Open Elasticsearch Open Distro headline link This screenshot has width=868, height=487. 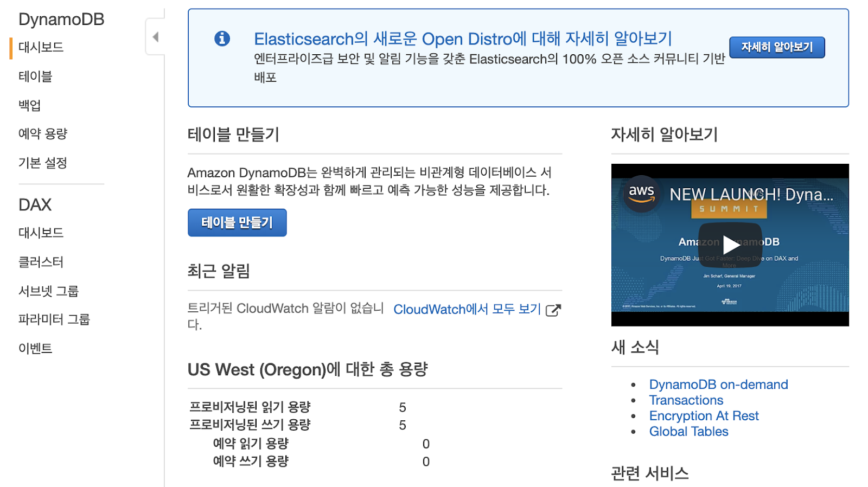(x=463, y=39)
